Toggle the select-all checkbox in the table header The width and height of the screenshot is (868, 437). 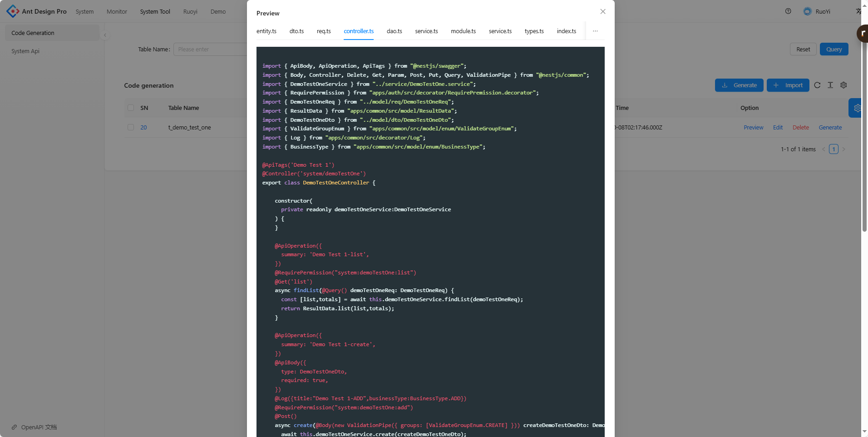tap(131, 108)
